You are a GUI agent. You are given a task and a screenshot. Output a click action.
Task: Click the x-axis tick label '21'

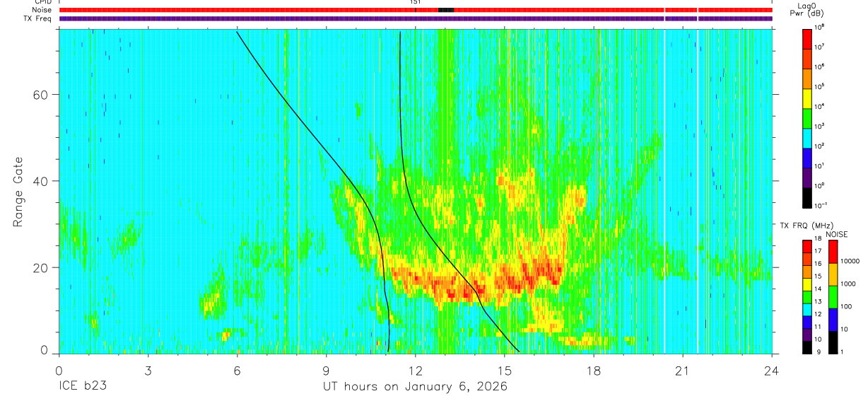coord(683,370)
